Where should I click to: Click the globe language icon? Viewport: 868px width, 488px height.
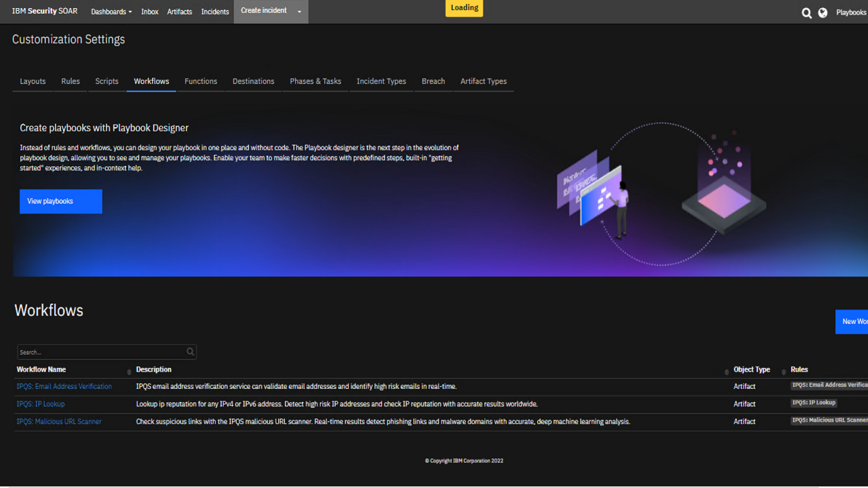tap(822, 12)
